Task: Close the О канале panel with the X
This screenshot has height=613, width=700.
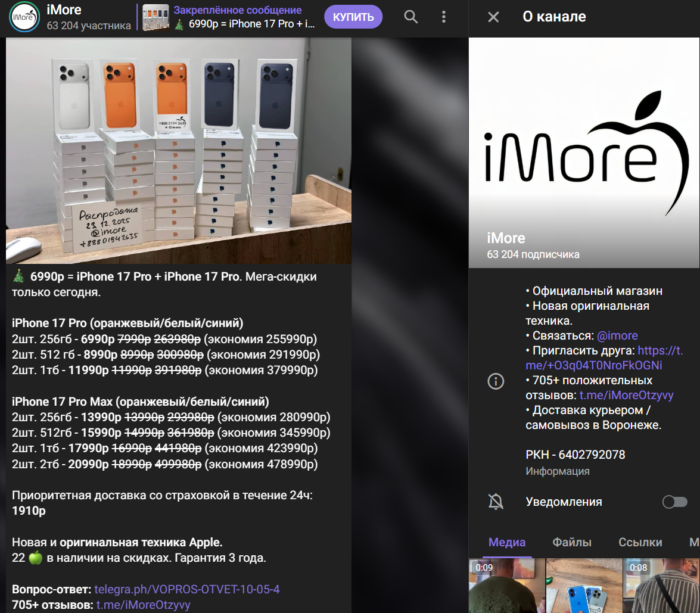Action: 493,17
